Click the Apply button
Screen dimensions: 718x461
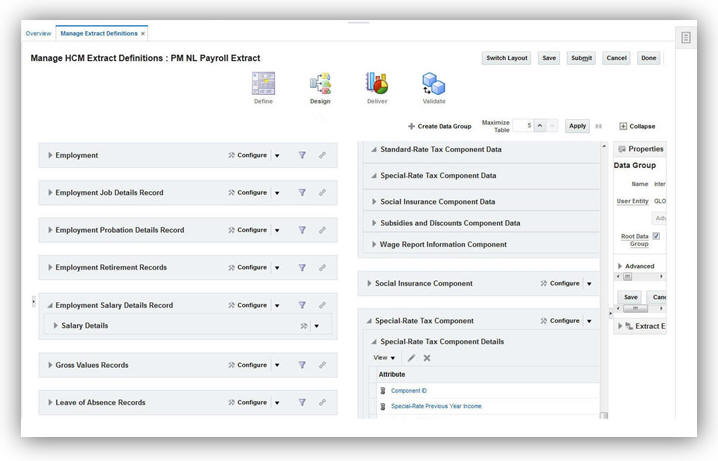point(577,126)
